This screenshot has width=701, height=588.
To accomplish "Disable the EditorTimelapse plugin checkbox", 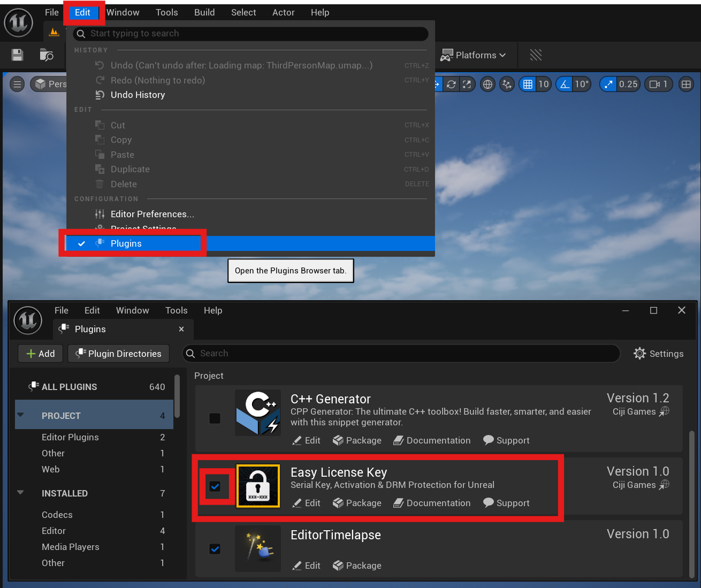I will 215,549.
